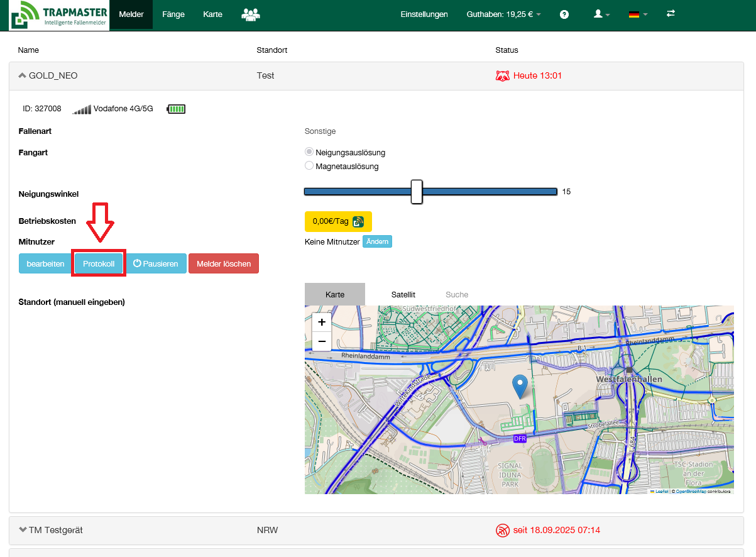Click the DFR marker on the map
This screenshot has height=557, width=756.
pyautogui.click(x=520, y=438)
